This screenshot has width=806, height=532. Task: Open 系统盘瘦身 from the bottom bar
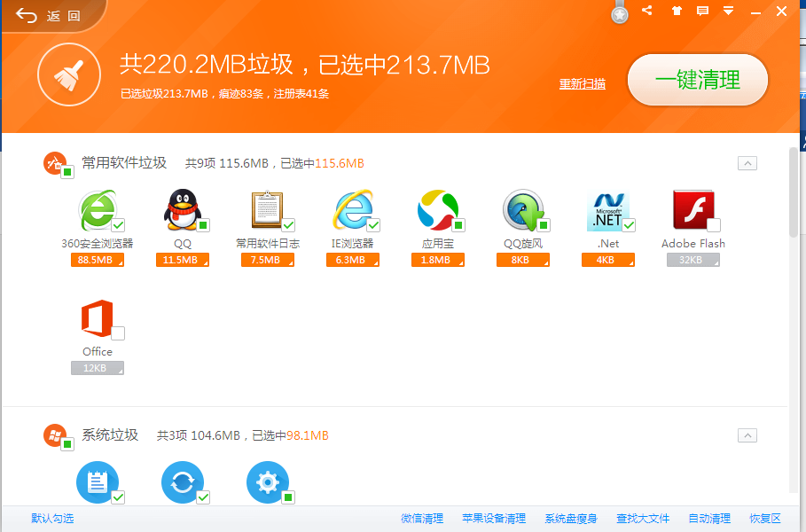click(571, 519)
